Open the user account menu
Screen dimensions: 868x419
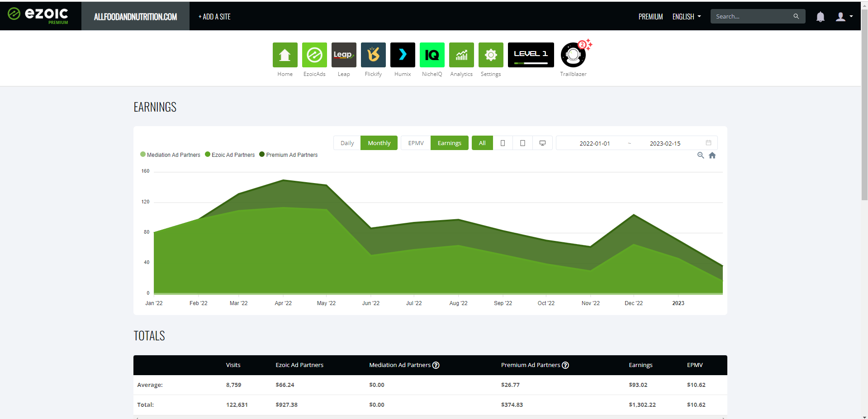tap(844, 17)
